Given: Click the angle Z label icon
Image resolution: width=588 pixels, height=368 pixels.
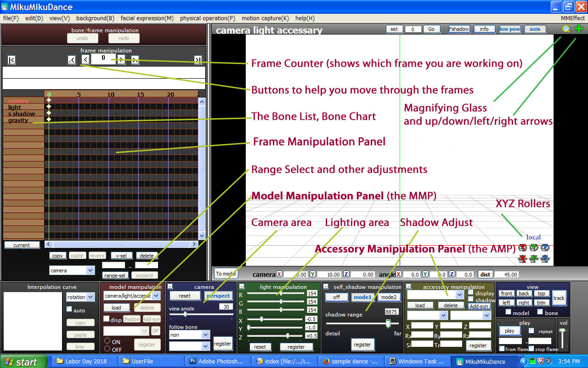Looking at the screenshot, I should 452,274.
